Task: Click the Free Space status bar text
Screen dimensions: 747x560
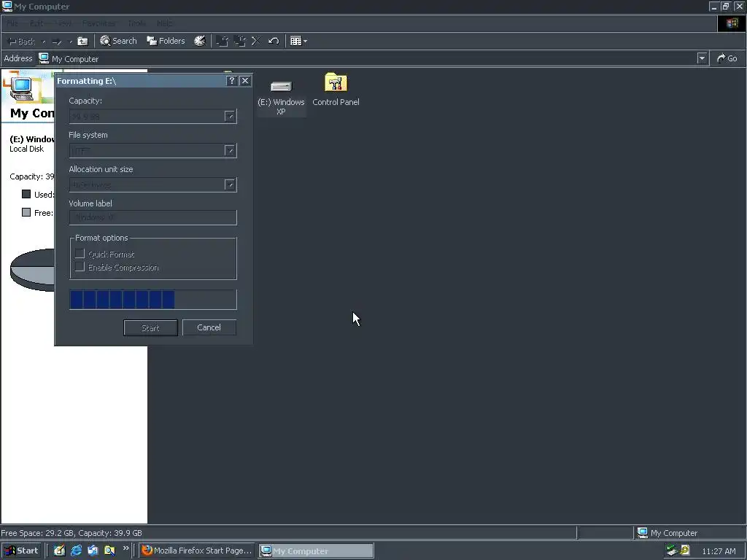Action: click(71, 533)
